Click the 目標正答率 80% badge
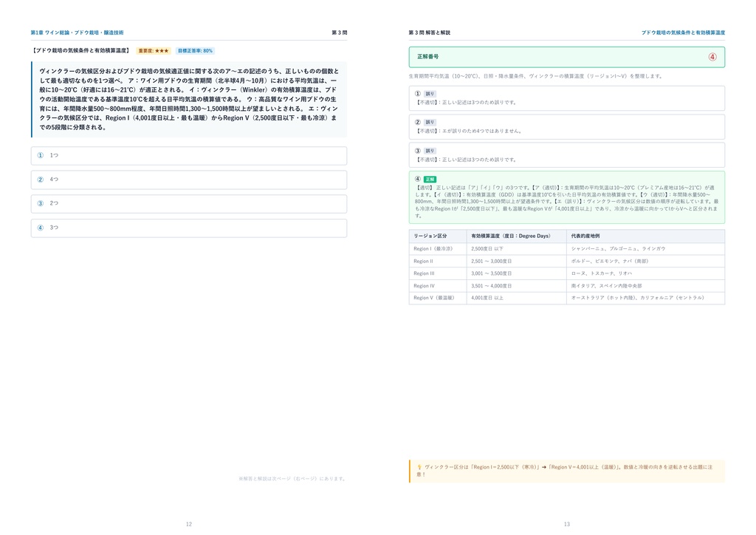 coord(195,51)
